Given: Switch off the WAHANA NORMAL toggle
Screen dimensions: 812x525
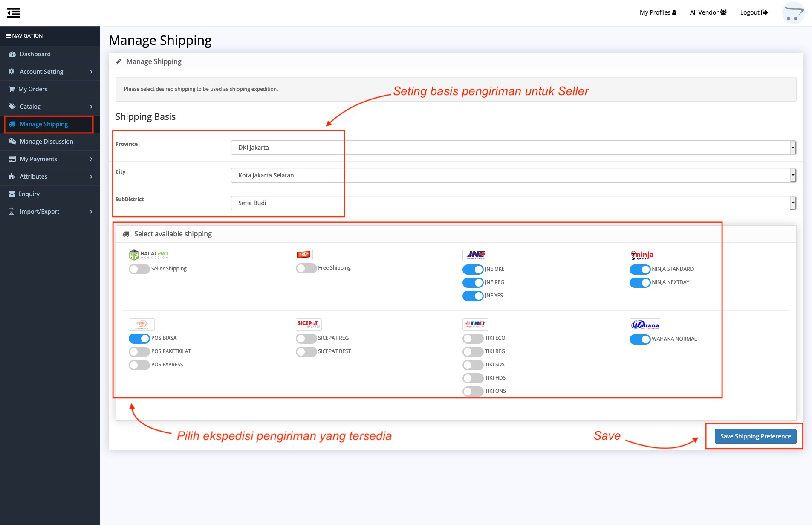Looking at the screenshot, I should point(640,339).
